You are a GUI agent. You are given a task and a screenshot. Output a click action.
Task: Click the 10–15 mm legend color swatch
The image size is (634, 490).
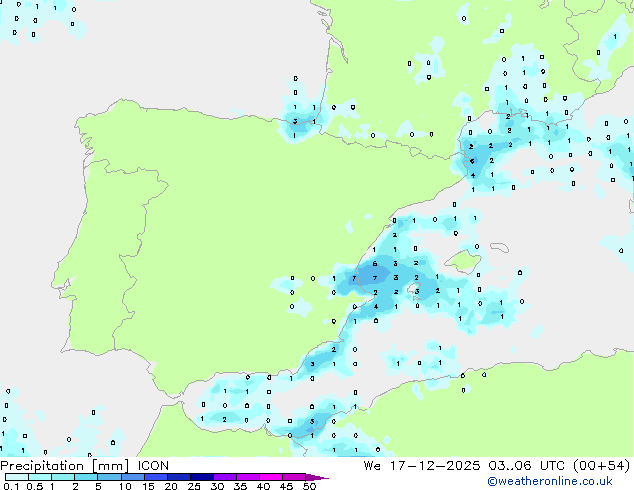[133, 477]
